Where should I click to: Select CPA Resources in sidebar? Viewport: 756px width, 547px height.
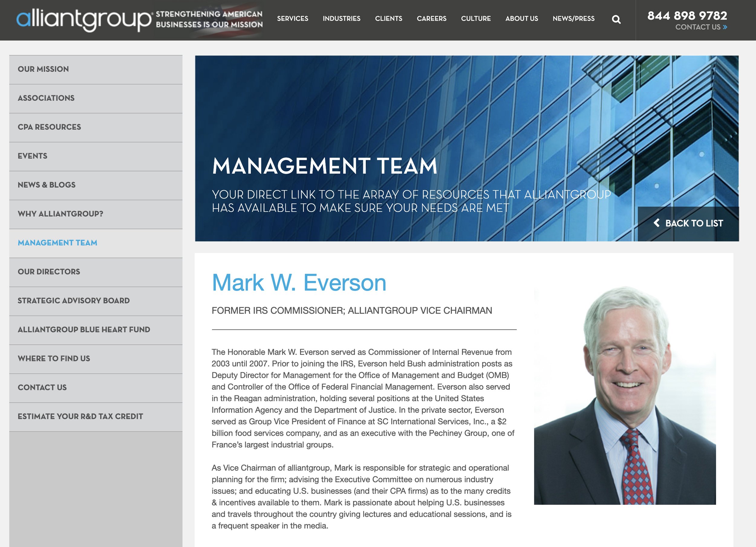(96, 127)
